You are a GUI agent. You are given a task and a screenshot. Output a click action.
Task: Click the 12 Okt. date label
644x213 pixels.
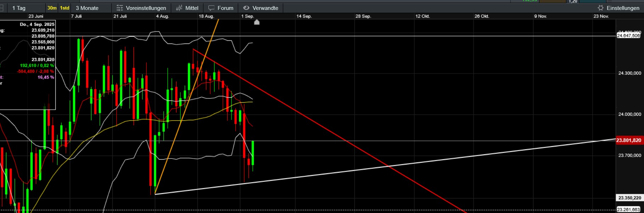422,16
